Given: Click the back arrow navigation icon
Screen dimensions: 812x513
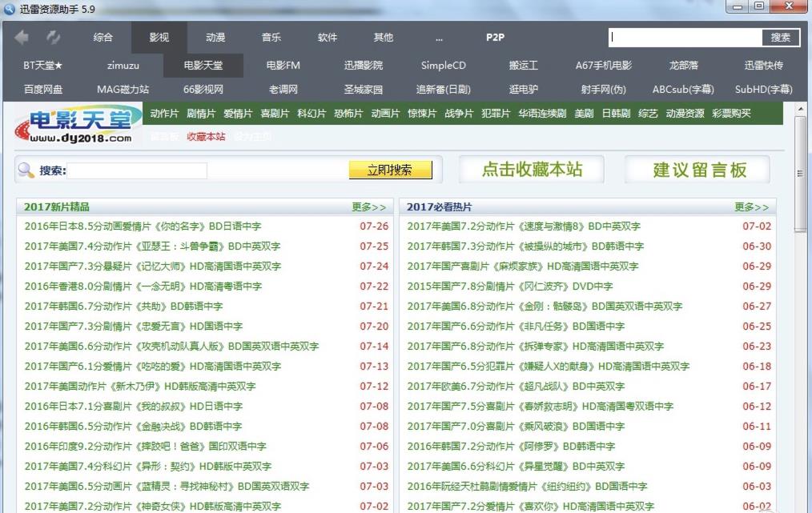Looking at the screenshot, I should click(x=22, y=38).
